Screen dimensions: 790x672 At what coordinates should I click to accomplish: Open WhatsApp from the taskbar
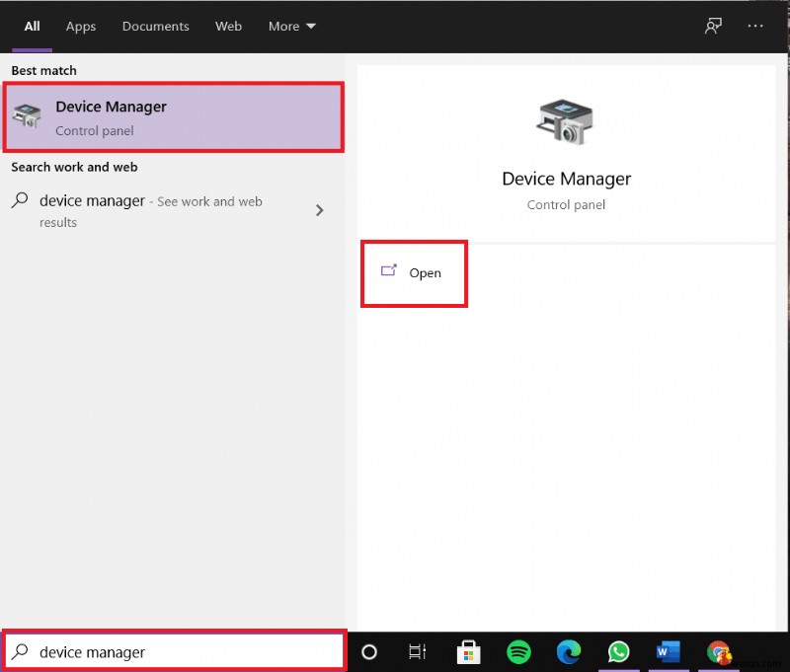[x=619, y=652]
